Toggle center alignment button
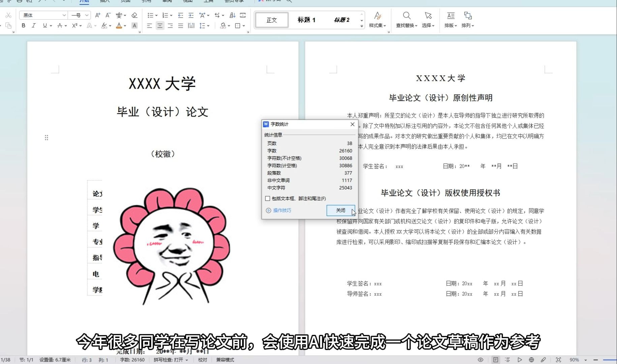This screenshot has width=617, height=364. point(160,26)
